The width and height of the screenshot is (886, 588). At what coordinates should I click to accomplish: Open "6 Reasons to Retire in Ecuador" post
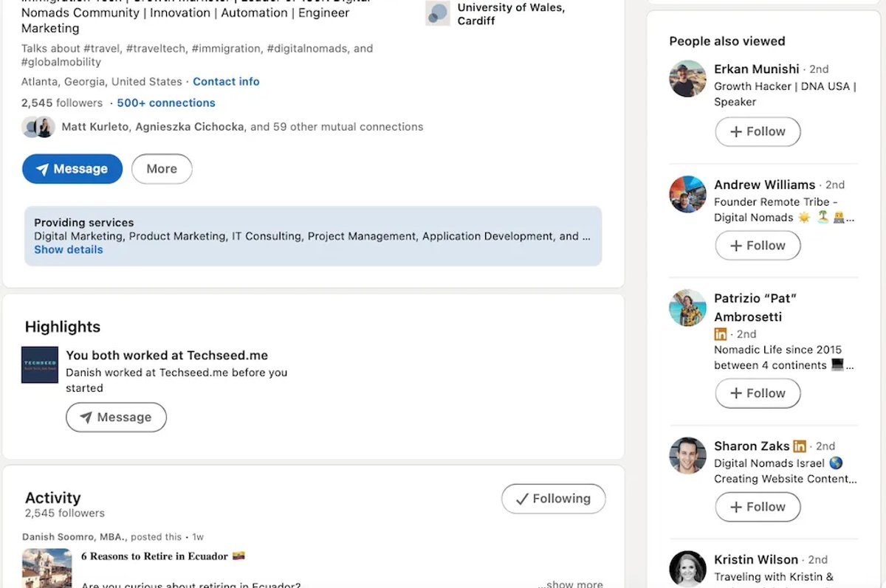point(162,556)
